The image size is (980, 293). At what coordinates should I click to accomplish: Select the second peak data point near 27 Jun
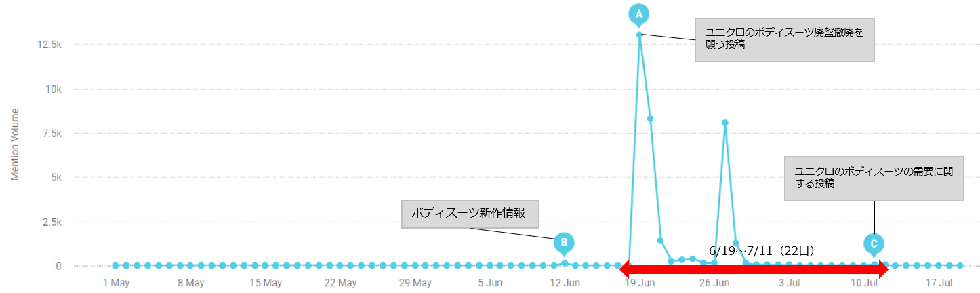724,123
